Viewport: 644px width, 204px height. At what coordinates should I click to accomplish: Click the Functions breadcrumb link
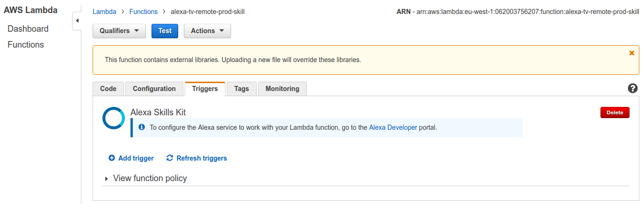(144, 11)
